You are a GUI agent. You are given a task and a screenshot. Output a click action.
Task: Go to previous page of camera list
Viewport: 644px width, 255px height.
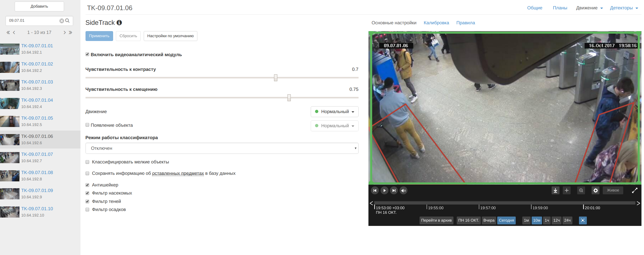tap(14, 32)
